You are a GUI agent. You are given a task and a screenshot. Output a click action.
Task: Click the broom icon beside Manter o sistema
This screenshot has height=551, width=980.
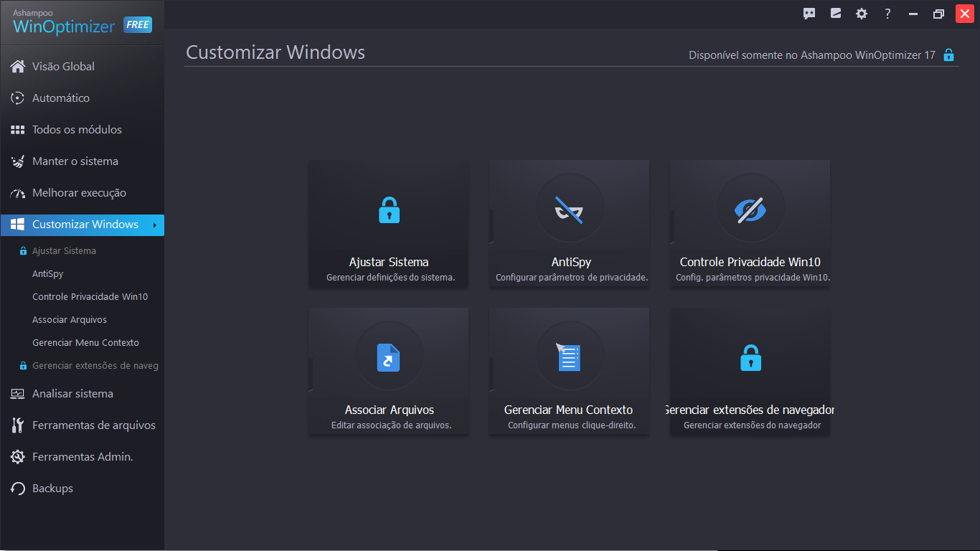click(18, 161)
